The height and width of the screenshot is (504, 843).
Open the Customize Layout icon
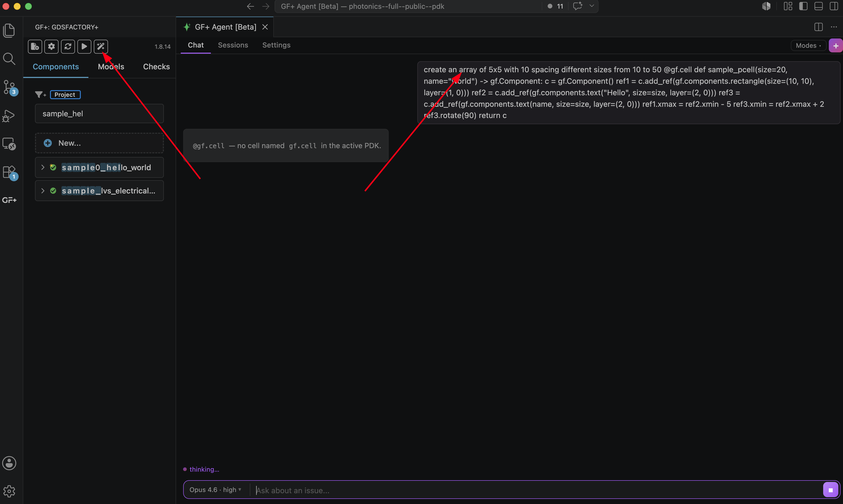(x=788, y=6)
